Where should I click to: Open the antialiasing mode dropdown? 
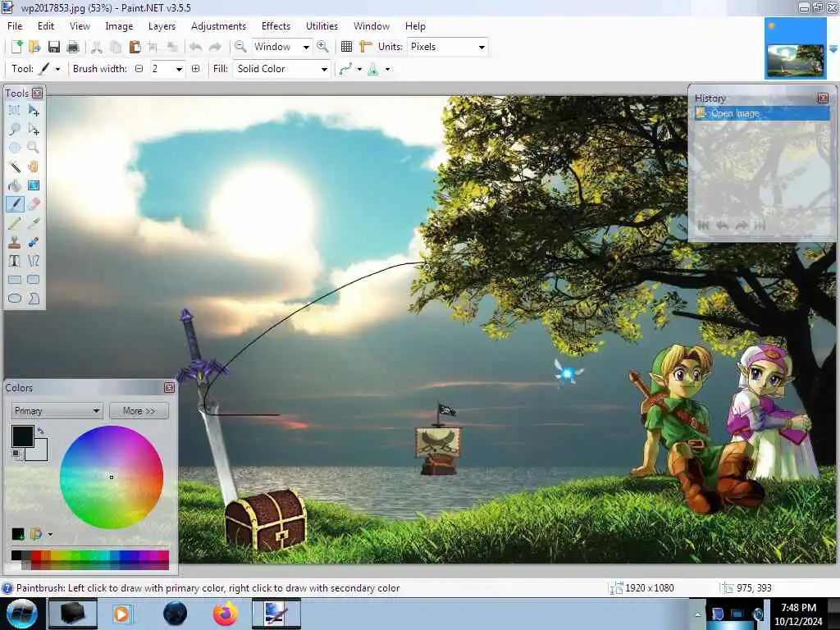point(359,69)
